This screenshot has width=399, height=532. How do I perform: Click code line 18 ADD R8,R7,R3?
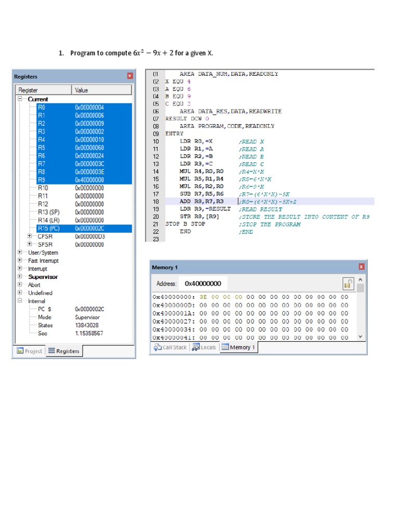[202, 201]
